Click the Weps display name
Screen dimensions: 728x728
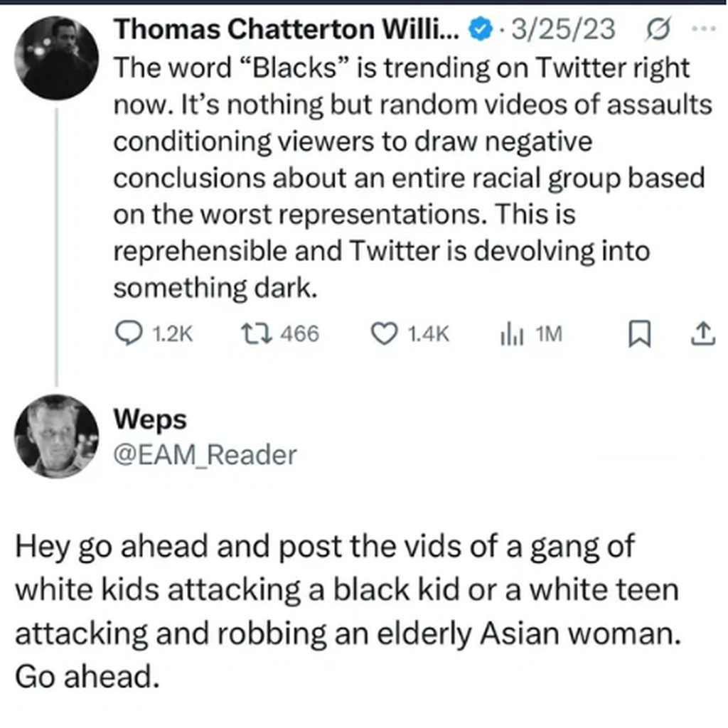[150, 420]
